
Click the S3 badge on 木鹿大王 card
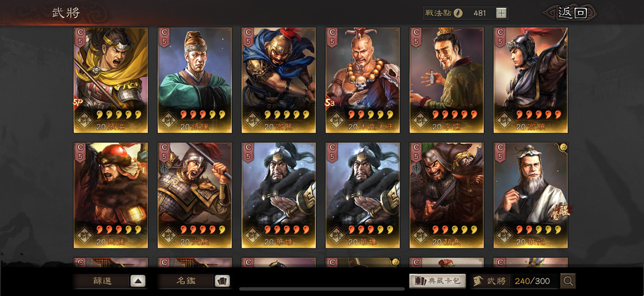click(329, 102)
